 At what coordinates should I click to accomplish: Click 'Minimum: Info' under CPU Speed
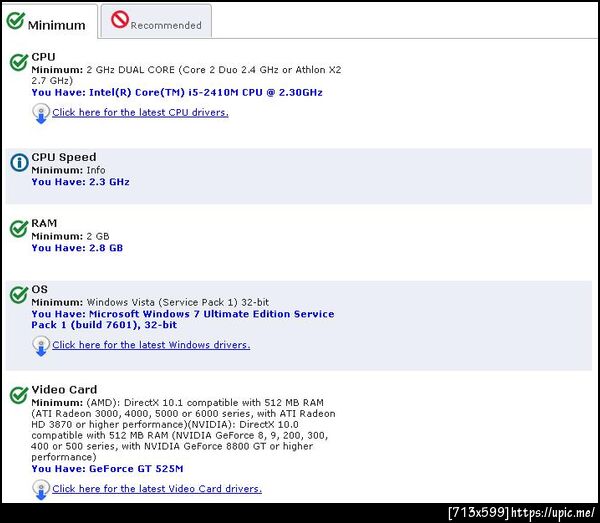tap(68, 170)
